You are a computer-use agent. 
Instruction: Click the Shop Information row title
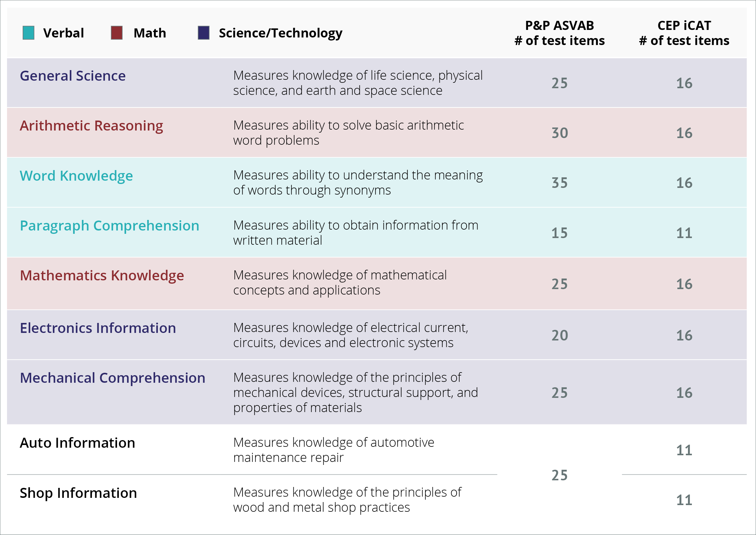coord(78,493)
